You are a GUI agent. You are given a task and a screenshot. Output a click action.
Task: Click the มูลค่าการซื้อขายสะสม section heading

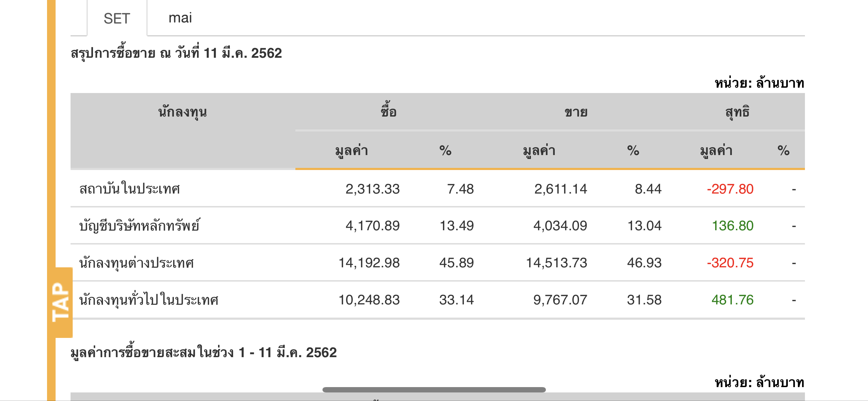[203, 352]
